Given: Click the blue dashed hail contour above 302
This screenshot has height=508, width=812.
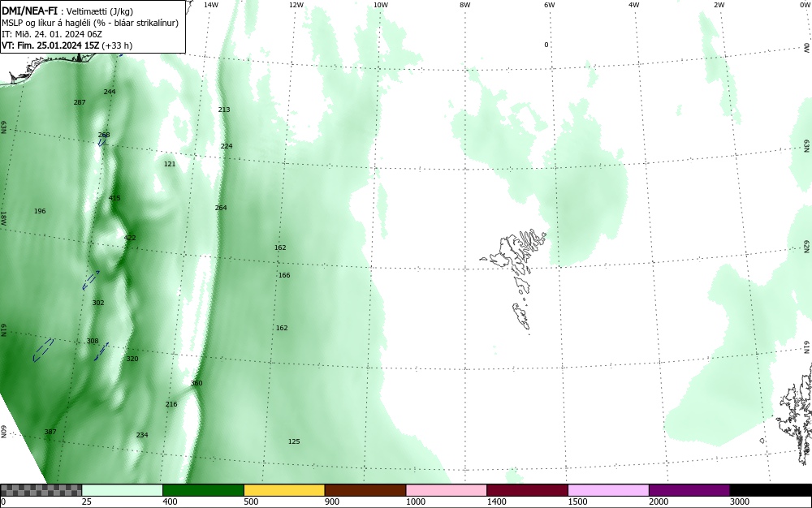Looking at the screenshot, I should click(x=91, y=280).
